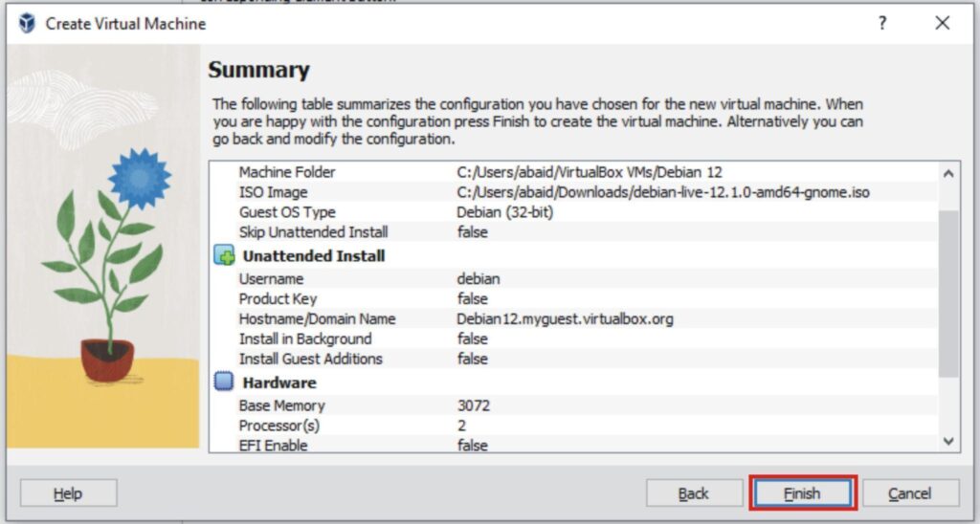Click Debian12.myguest.virtualbox.org hostname value
Screen dimensions: 980x524
(x=565, y=318)
